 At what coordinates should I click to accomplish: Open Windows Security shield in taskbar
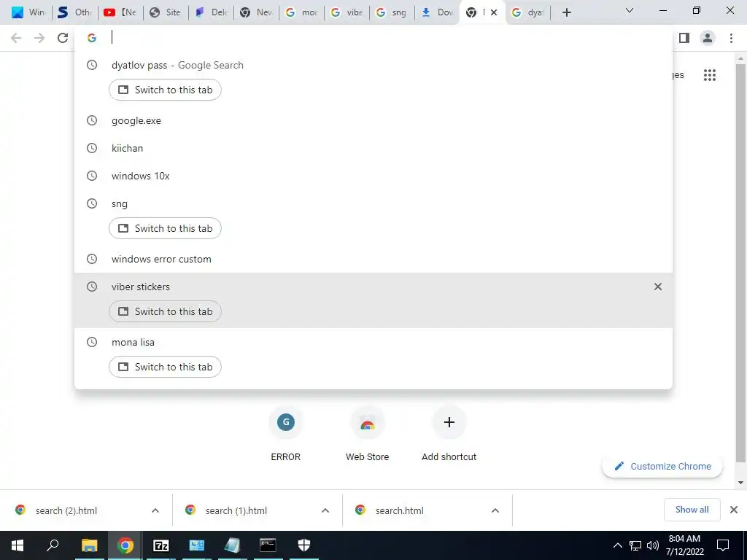[x=304, y=545]
